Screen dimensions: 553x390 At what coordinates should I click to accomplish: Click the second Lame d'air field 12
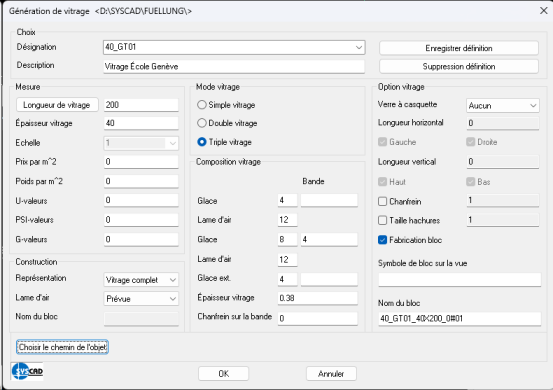pos(287,260)
